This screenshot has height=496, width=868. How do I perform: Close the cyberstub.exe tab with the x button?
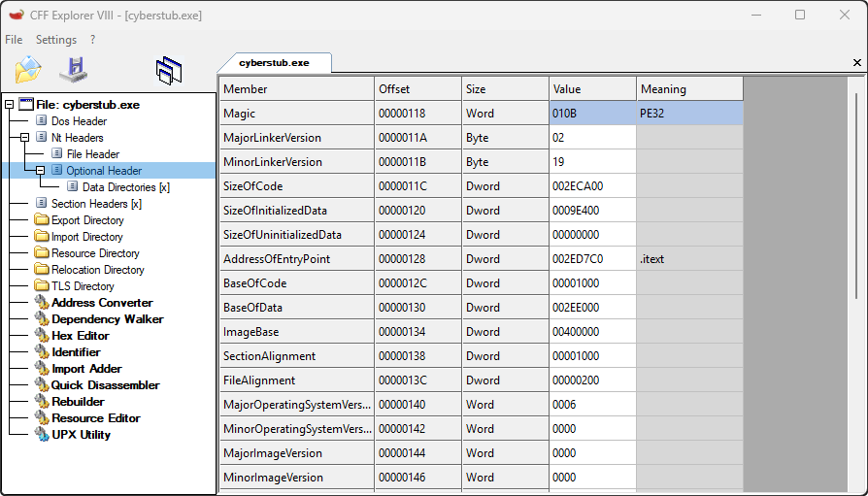(x=856, y=62)
